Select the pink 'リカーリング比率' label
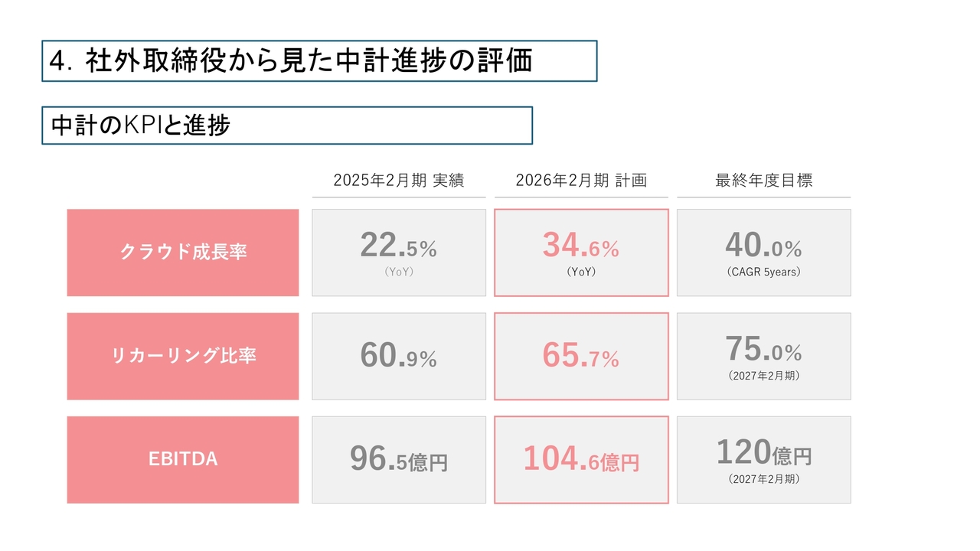The image size is (980, 551). click(183, 356)
